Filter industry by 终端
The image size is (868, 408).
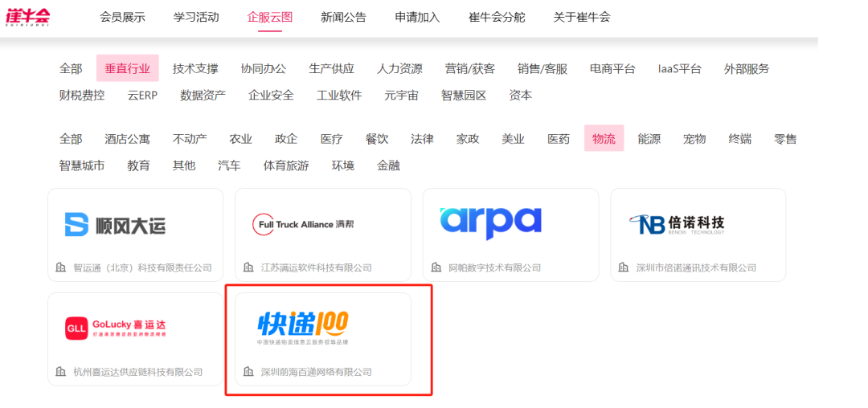tap(740, 139)
